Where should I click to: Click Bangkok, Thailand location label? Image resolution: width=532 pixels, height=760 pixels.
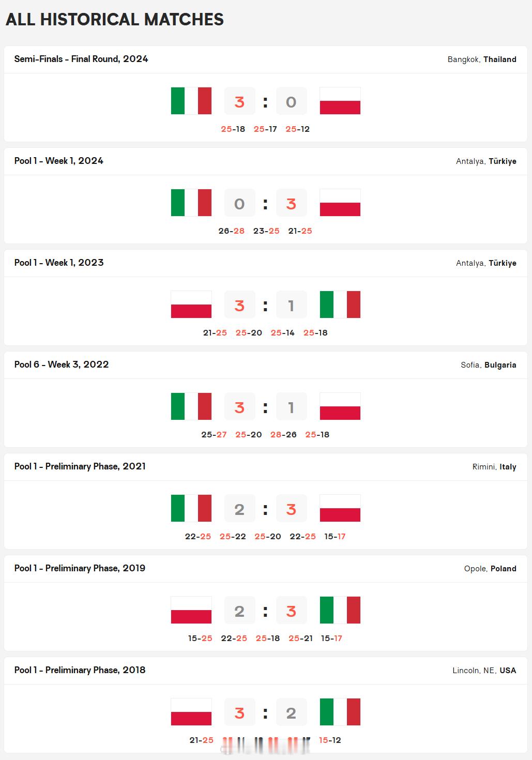tap(482, 59)
